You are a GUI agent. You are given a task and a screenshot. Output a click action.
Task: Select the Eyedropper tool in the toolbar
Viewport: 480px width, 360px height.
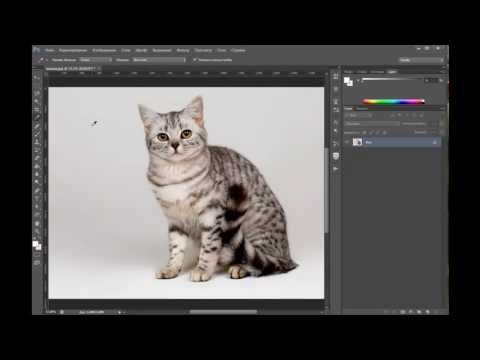click(37, 118)
